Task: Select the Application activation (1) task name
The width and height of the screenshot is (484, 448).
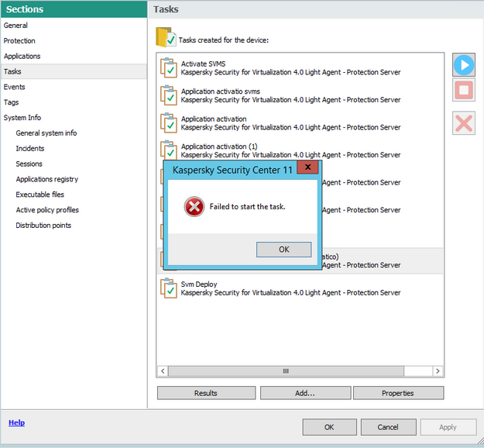Action: pyautogui.click(x=219, y=146)
